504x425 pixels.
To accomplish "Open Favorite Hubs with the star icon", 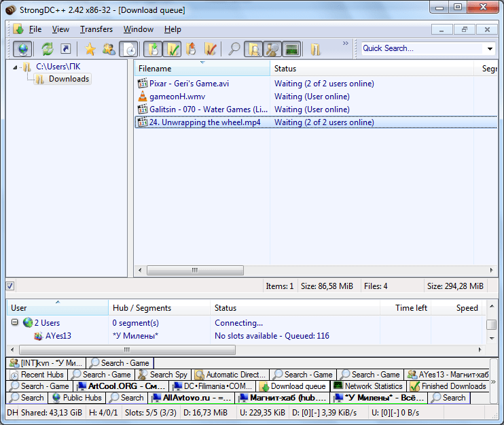I will coord(90,49).
